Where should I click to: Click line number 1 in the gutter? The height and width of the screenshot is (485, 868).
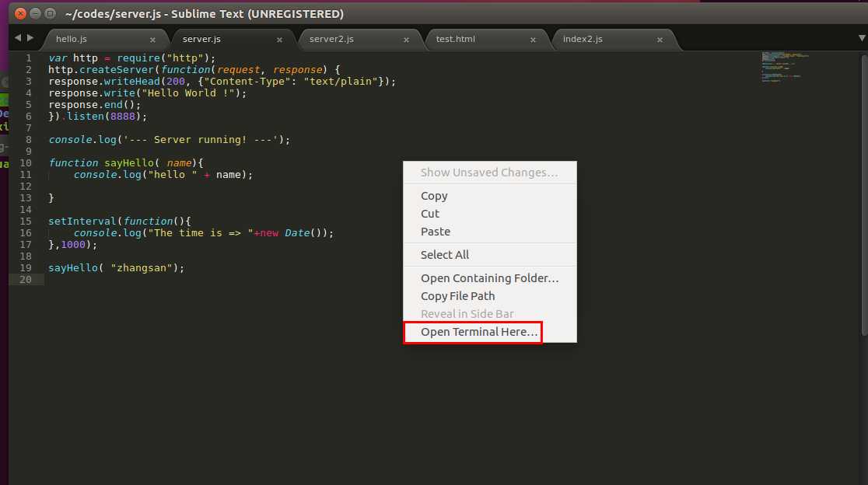tap(29, 58)
